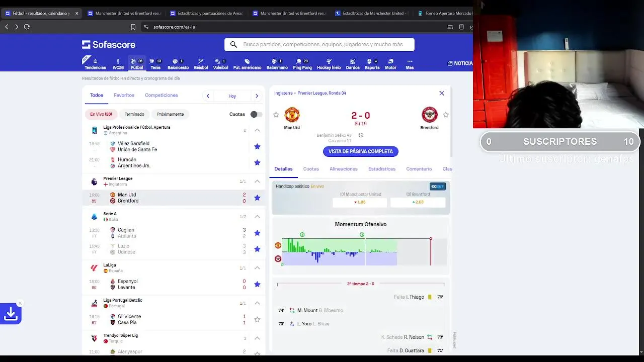Click the Sofascore logo
The width and height of the screenshot is (644, 362).
coord(109,45)
